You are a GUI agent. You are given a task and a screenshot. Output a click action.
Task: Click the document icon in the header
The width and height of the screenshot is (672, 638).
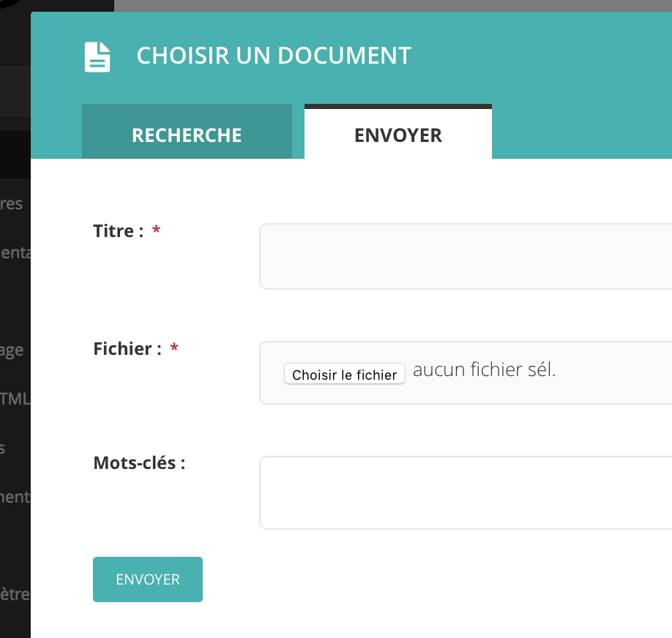[x=97, y=56]
